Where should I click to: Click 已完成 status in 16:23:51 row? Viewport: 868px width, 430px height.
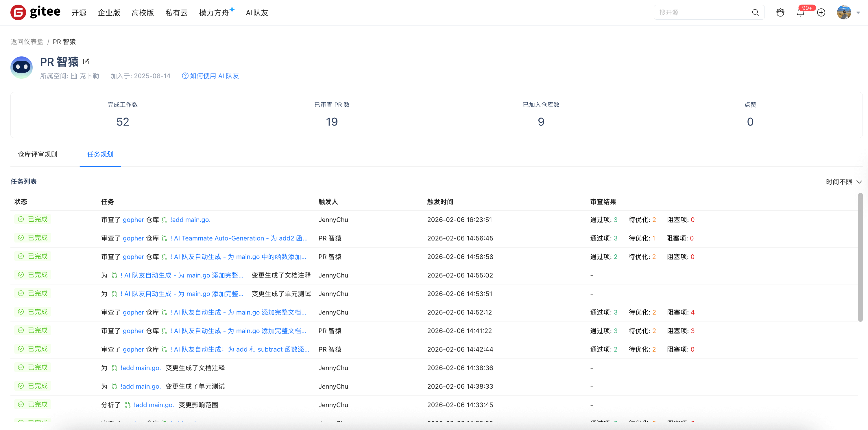tap(33, 220)
